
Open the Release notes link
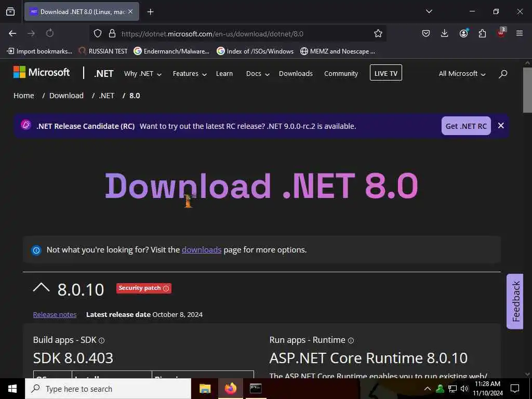click(55, 314)
